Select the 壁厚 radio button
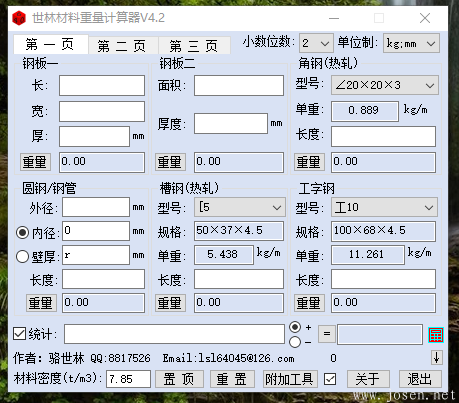The height and width of the screenshot is (403, 459). coord(22,256)
